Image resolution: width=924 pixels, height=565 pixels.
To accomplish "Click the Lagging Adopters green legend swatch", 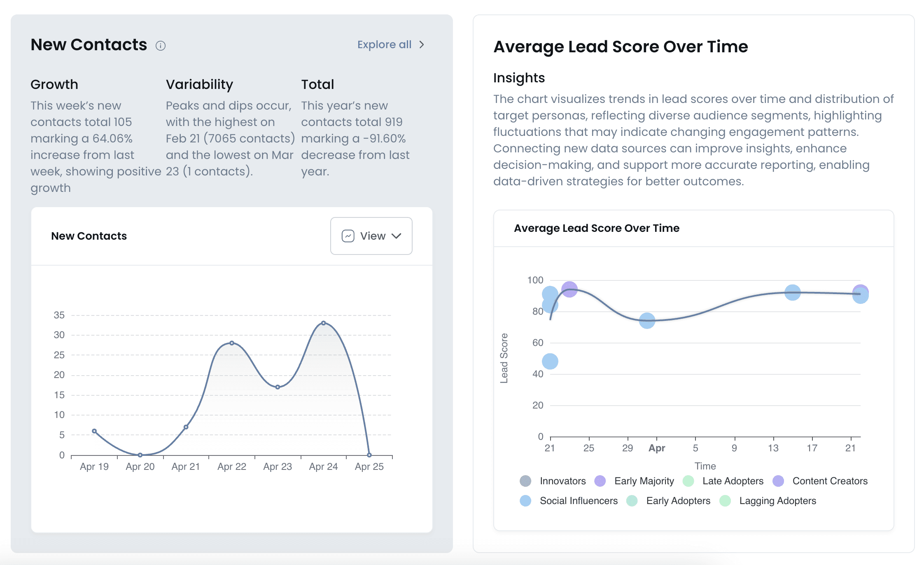I will [x=725, y=501].
